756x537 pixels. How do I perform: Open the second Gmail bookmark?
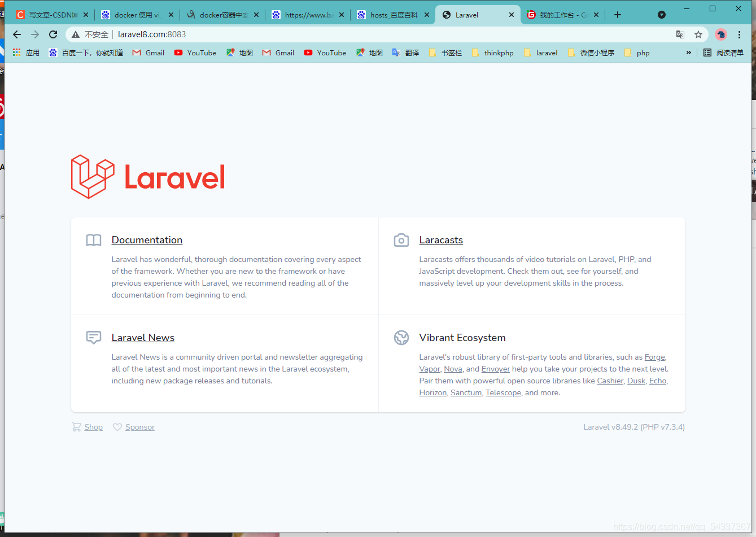click(x=278, y=53)
